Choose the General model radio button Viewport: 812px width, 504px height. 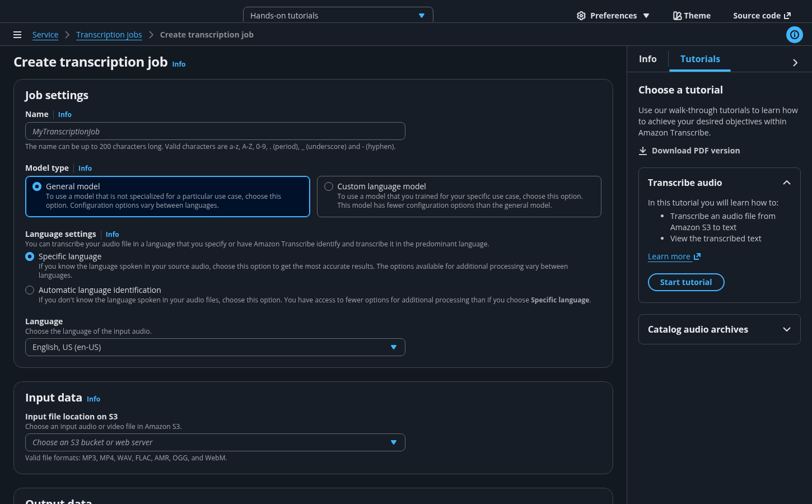[37, 186]
